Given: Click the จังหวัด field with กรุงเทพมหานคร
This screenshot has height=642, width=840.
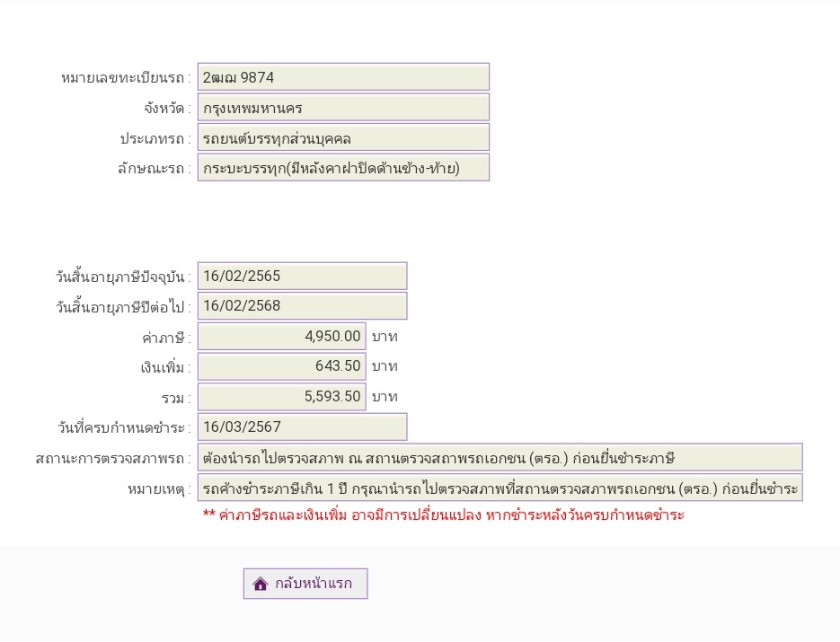Looking at the screenshot, I should coord(343,108).
